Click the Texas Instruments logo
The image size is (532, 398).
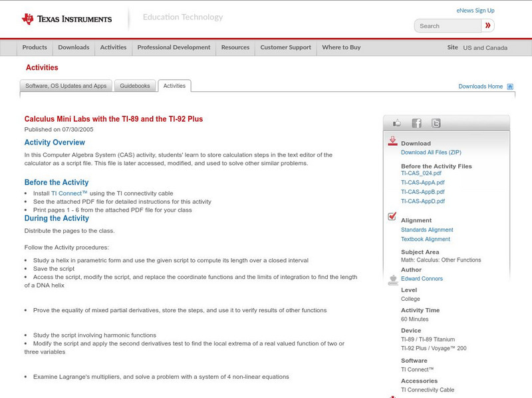click(66, 19)
